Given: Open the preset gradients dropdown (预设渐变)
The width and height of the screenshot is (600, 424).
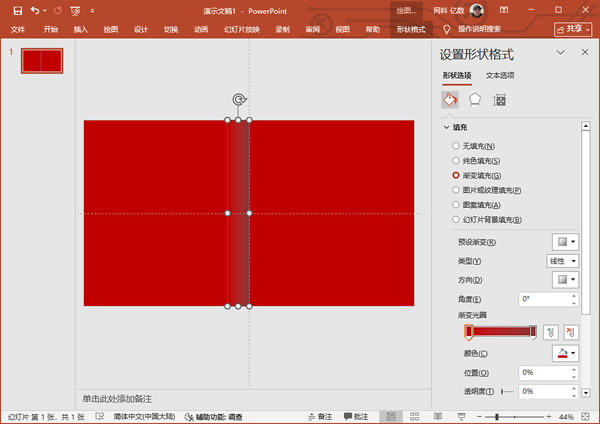Looking at the screenshot, I should pyautogui.click(x=565, y=242).
